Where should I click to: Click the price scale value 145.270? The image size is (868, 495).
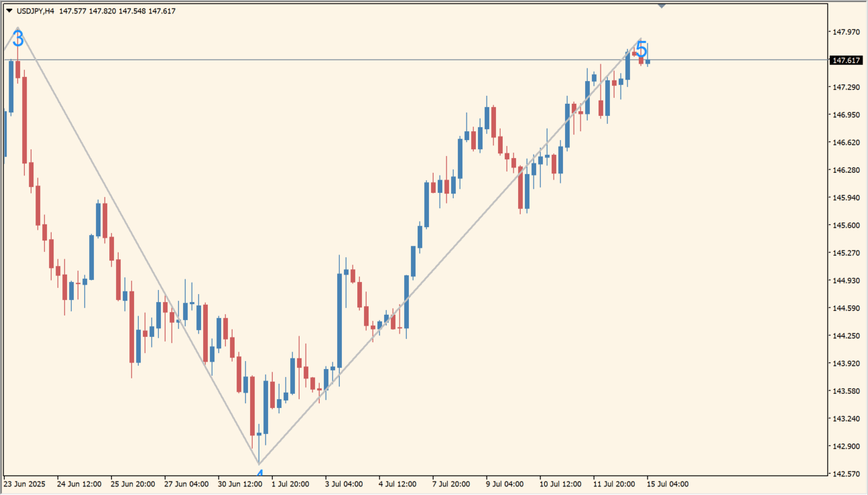[846, 253]
